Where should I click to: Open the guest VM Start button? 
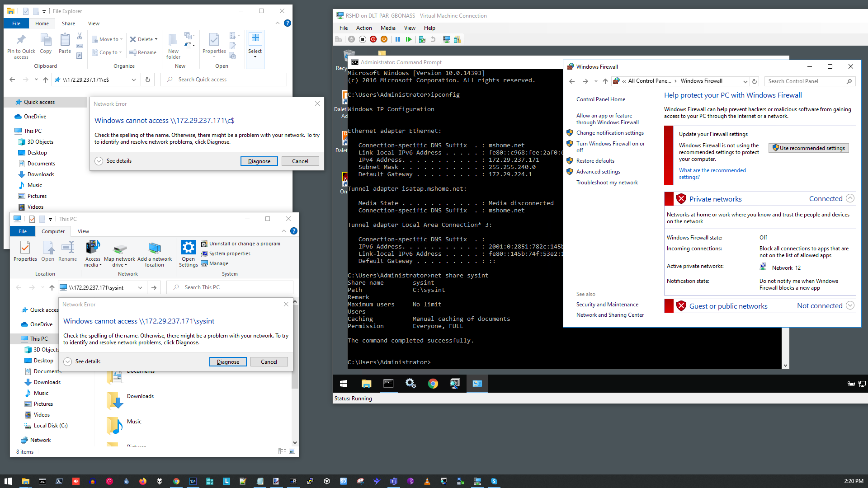pos(344,384)
